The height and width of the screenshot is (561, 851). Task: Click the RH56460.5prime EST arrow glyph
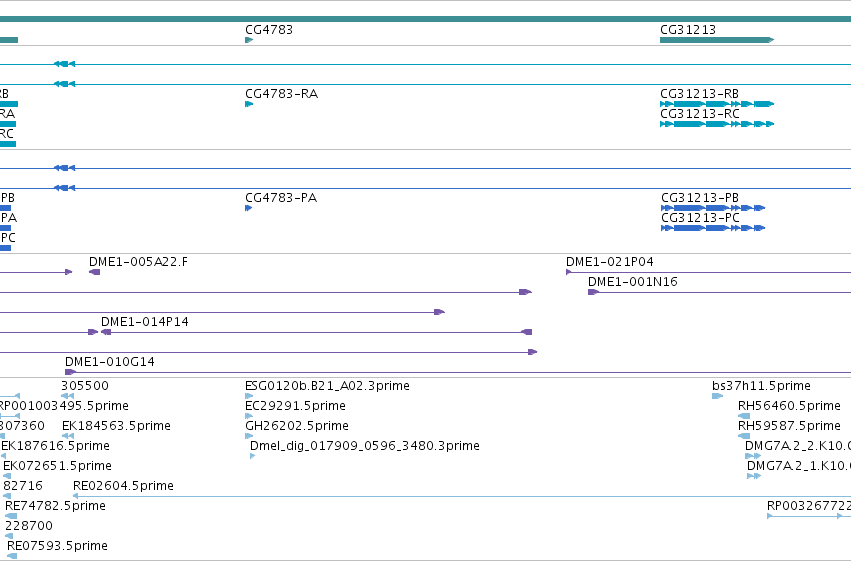(x=744, y=416)
